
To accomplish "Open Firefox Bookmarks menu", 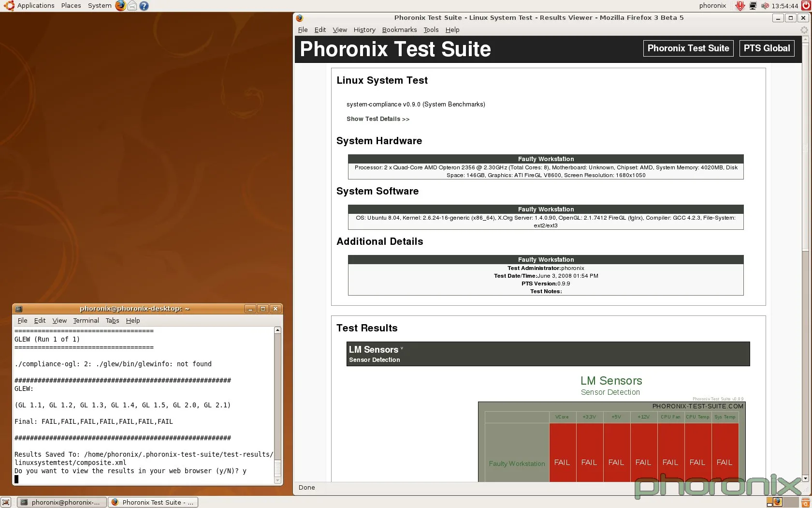I will pyautogui.click(x=399, y=30).
